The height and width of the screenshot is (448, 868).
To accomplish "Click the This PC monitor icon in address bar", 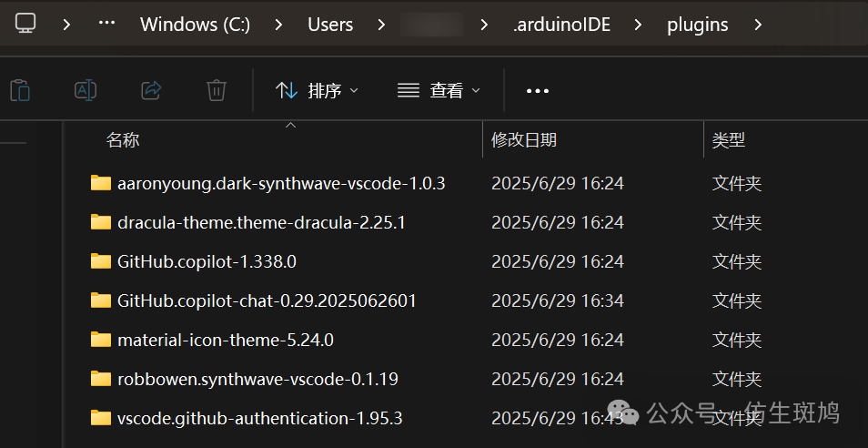I will [25, 24].
